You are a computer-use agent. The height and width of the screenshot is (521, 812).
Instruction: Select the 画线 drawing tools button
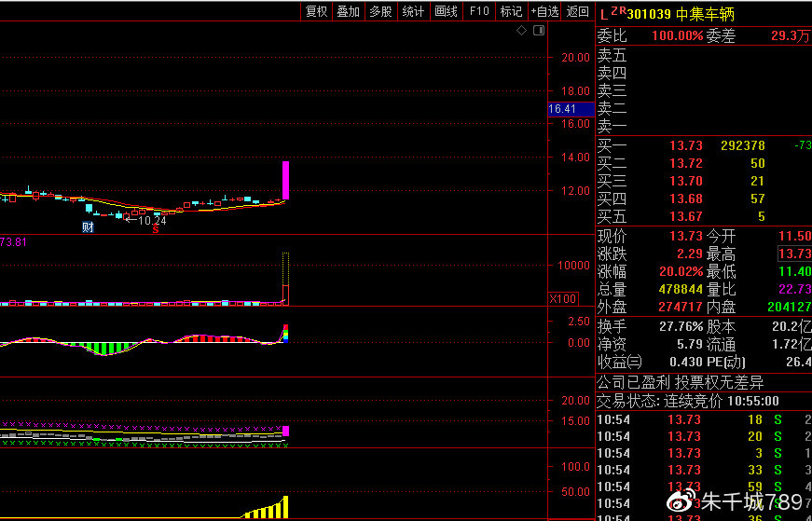point(446,11)
